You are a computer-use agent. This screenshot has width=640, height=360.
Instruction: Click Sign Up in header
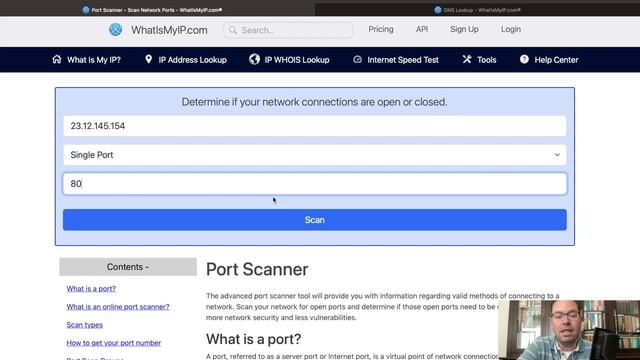pos(464,29)
